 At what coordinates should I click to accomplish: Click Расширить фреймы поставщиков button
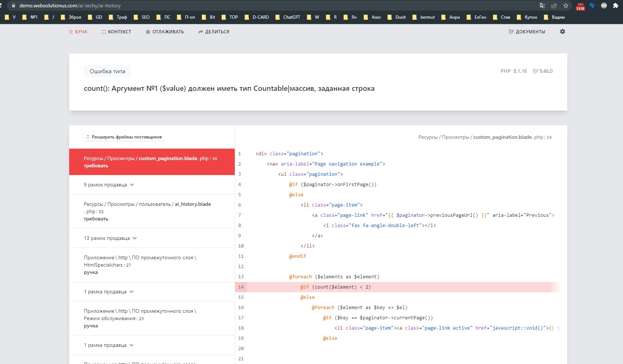point(124,137)
